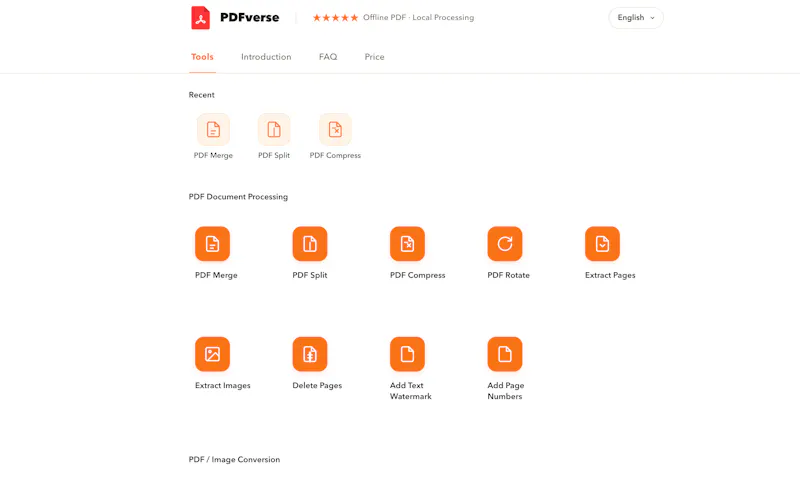800x481 pixels.
Task: Click the 'Recent' section heading
Action: [x=202, y=95]
